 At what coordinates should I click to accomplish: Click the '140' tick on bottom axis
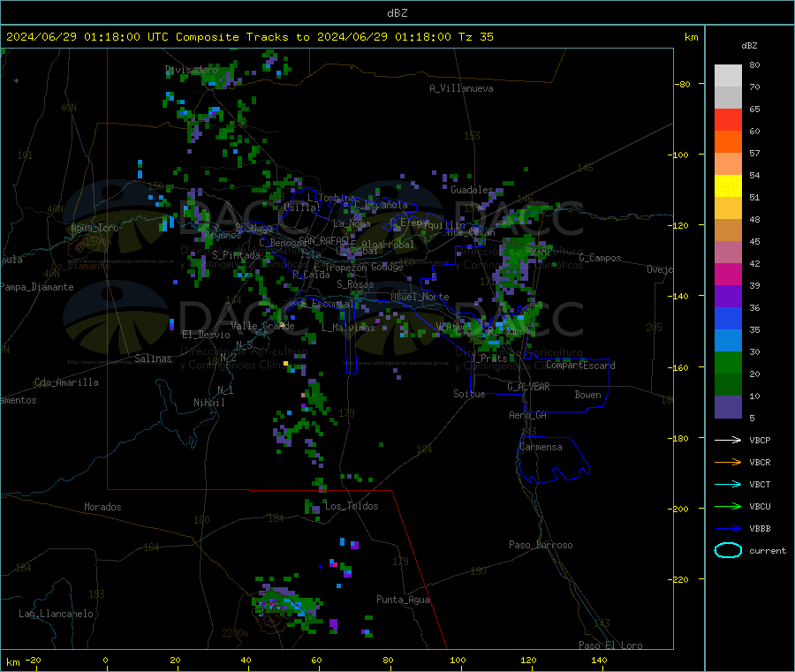click(599, 660)
